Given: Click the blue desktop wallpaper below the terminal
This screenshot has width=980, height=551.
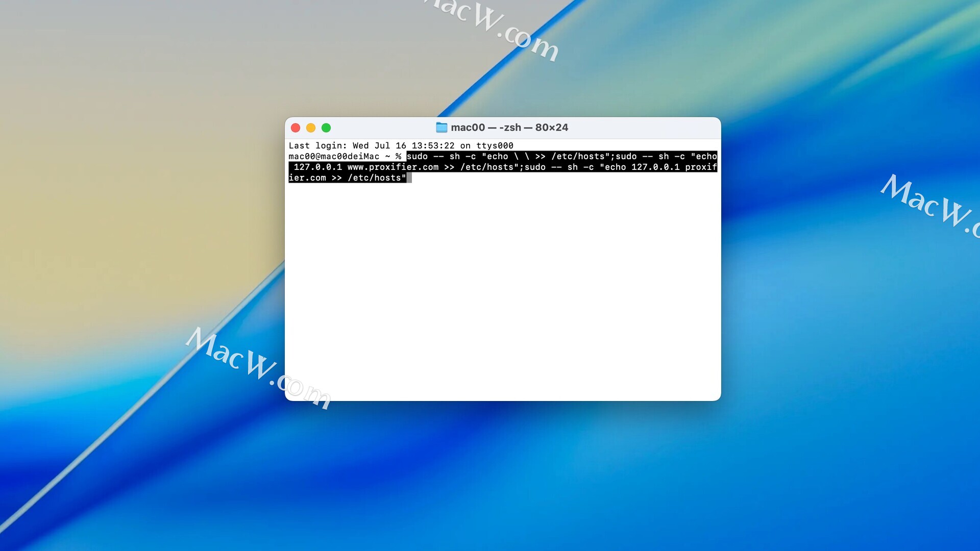Looking at the screenshot, I should pyautogui.click(x=503, y=474).
